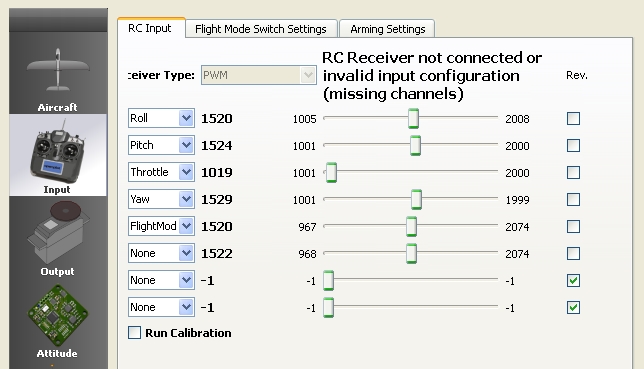644x369 pixels.
Task: Open the Arming Settings tab
Action: [x=387, y=29]
